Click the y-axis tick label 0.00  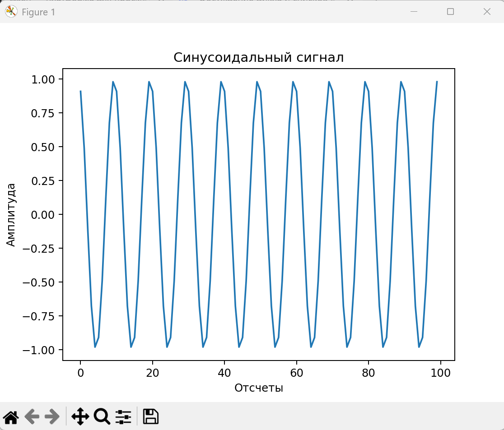pos(43,215)
